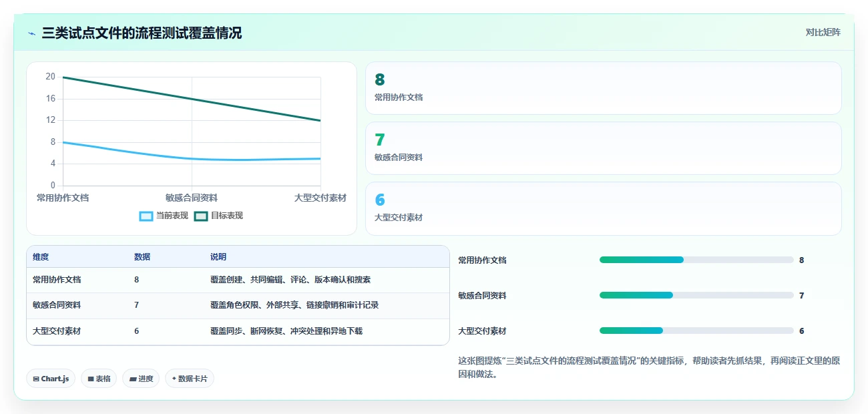The image size is (868, 414).
Task: Click the value 8 beside the progress bar
Action: coord(802,260)
